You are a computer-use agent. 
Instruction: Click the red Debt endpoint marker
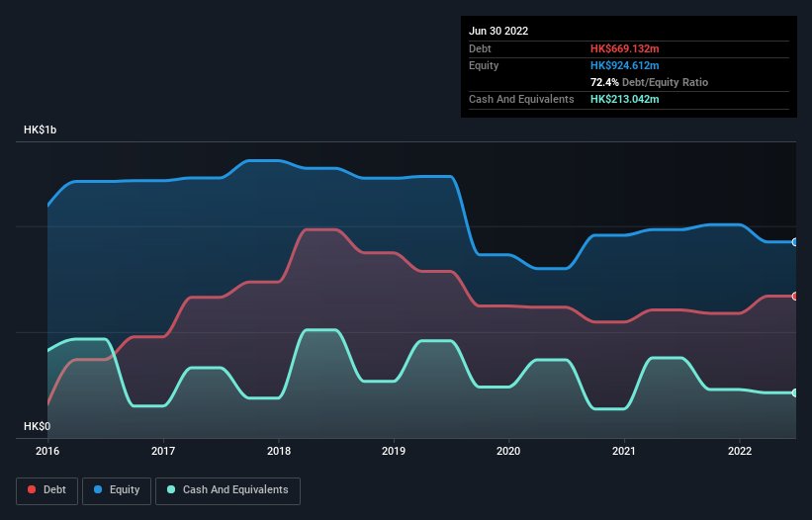(795, 297)
